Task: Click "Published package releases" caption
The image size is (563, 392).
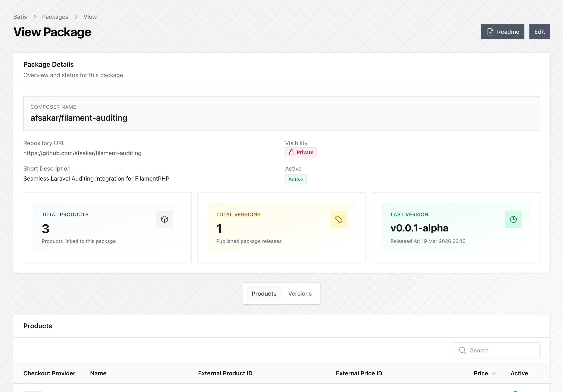Action: (x=249, y=241)
